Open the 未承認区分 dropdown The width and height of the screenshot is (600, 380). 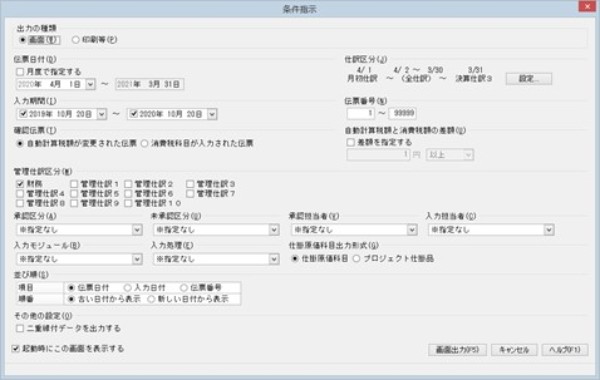coord(216,230)
